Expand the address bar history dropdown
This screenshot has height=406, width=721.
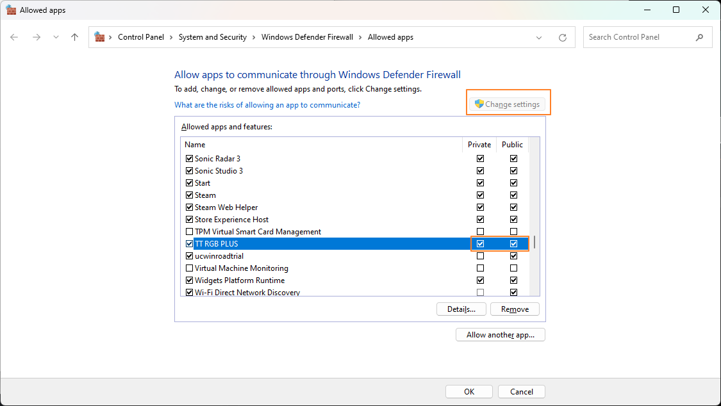coord(539,38)
